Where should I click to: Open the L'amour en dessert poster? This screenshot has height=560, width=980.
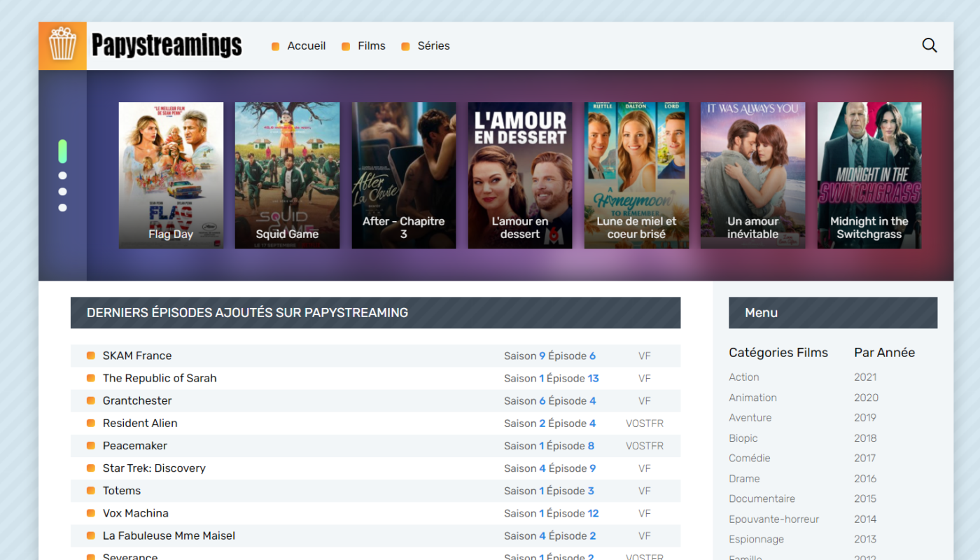click(520, 176)
